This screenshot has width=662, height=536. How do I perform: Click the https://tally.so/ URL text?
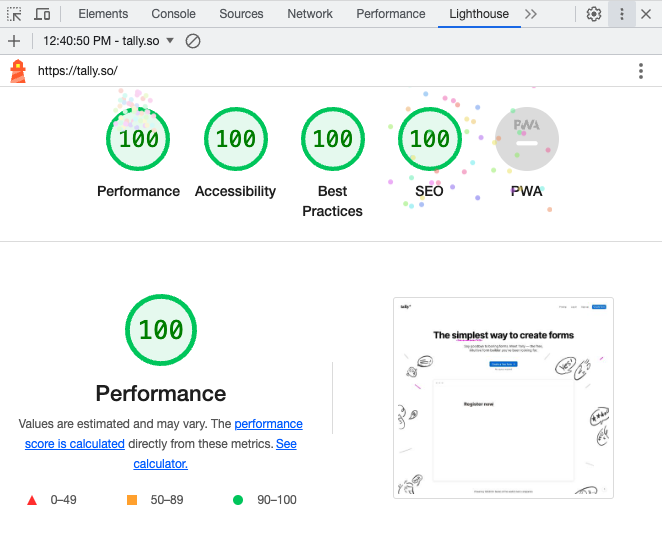(x=78, y=71)
